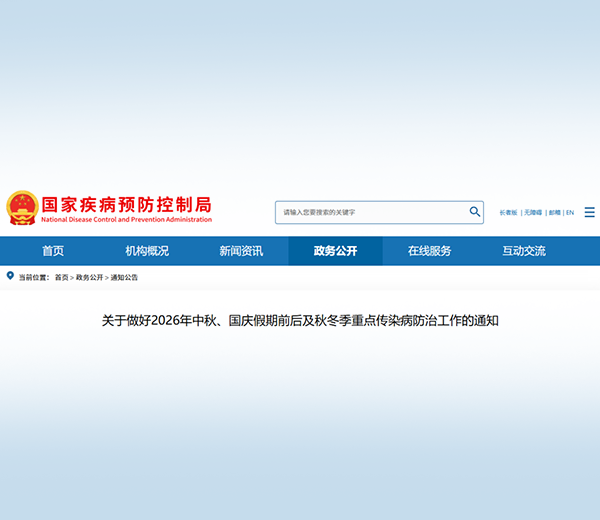This screenshot has width=600, height=520.
Task: Click the location pin icon in breadcrumb
Action: [x=10, y=276]
